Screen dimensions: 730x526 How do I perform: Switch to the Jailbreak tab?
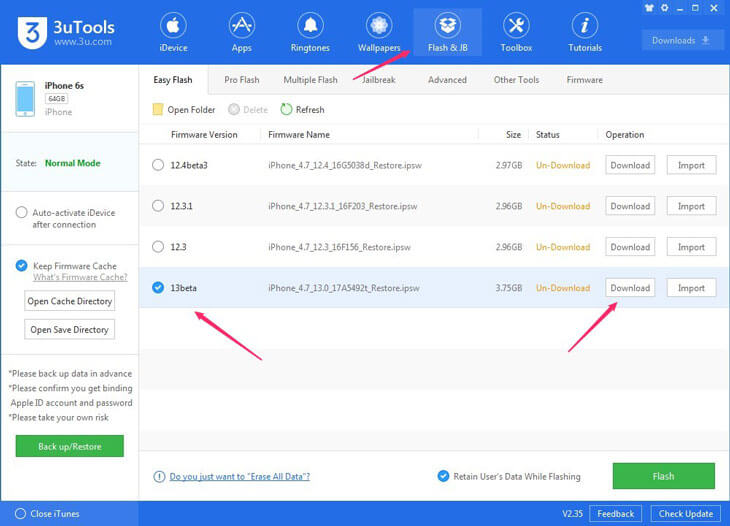point(378,80)
